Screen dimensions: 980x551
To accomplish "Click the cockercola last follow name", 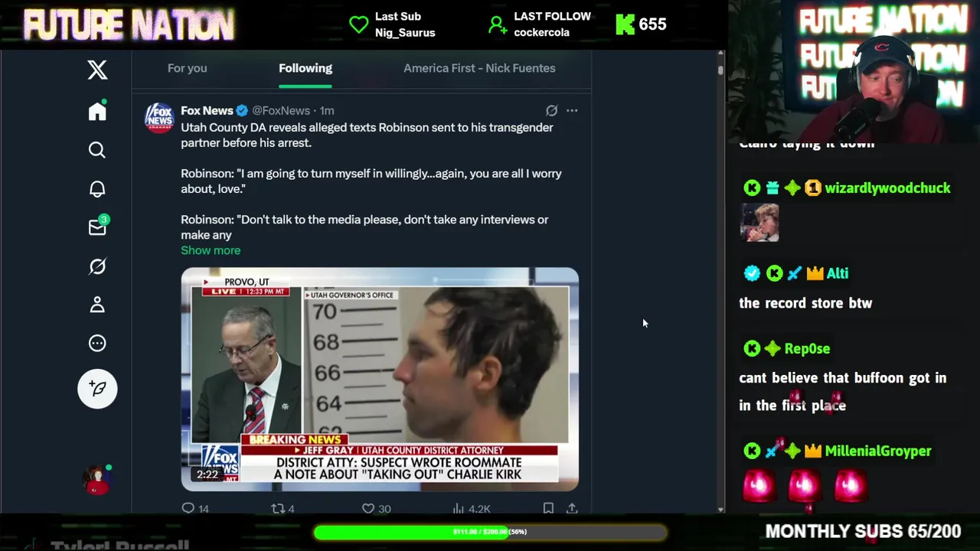I will pos(542,33).
